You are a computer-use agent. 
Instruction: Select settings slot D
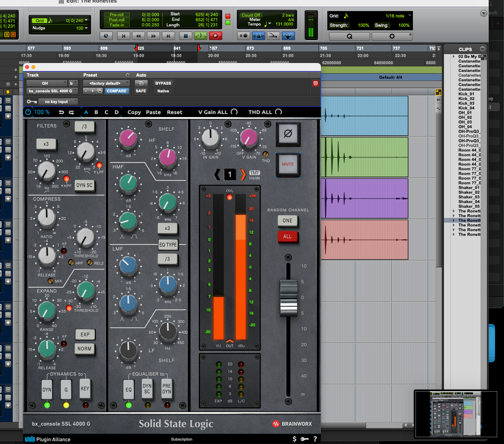point(117,112)
